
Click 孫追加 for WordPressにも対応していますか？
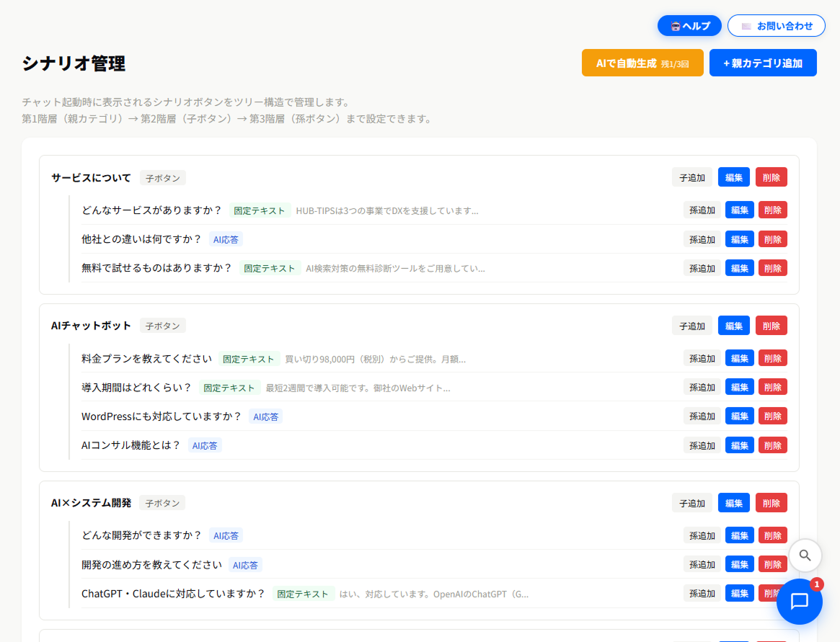702,416
